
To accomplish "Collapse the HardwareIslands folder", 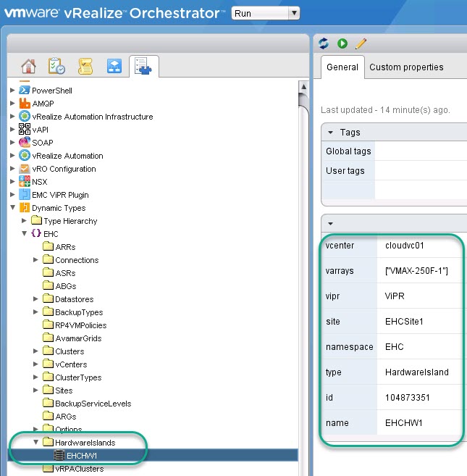I will (35, 443).
